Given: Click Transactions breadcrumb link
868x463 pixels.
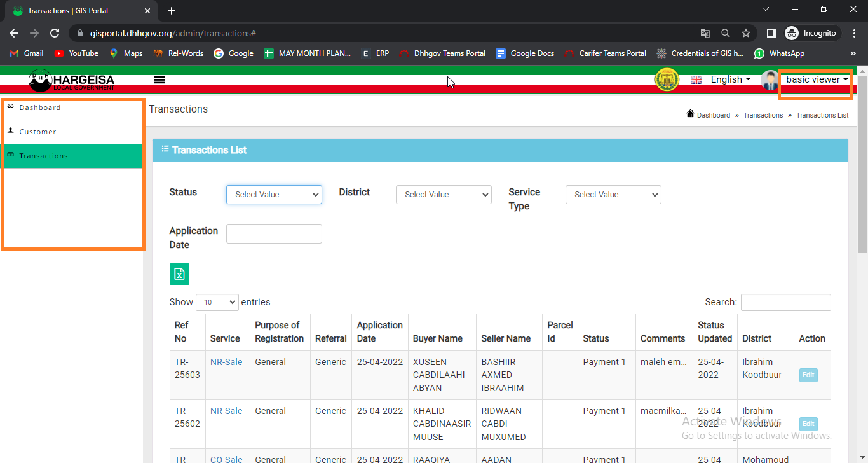Looking at the screenshot, I should [x=763, y=115].
